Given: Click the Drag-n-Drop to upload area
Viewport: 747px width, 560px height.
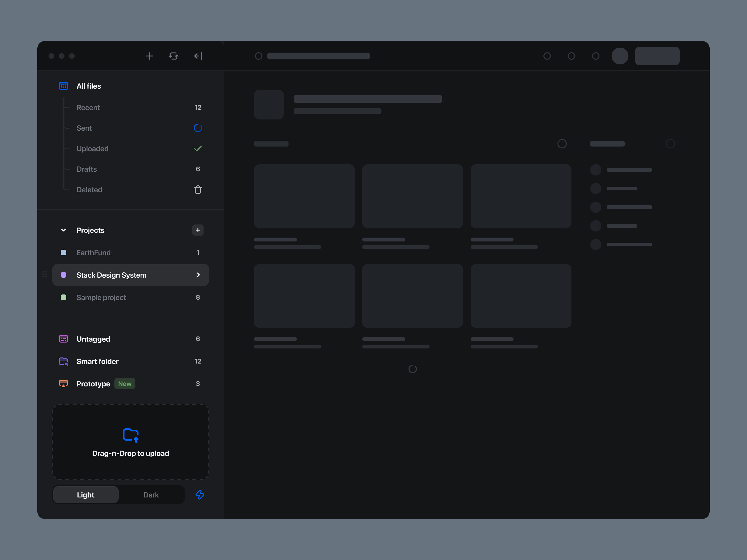Looking at the screenshot, I should click(x=131, y=442).
